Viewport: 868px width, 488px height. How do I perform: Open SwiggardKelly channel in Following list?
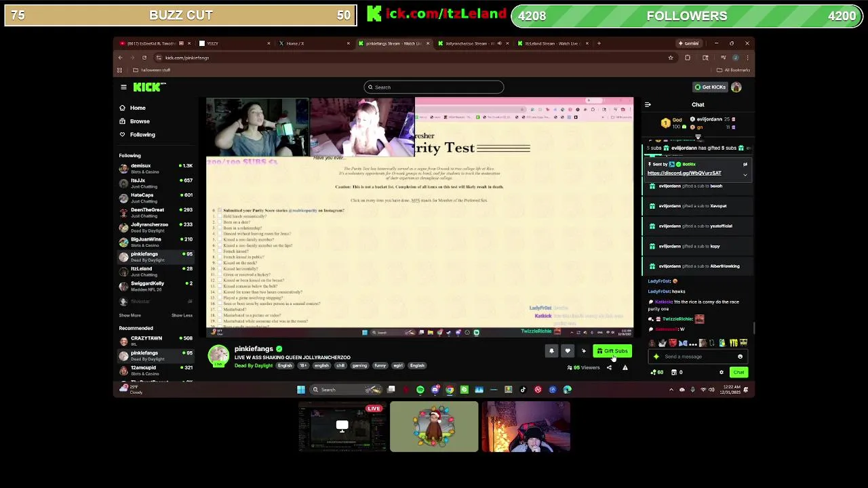click(x=155, y=286)
